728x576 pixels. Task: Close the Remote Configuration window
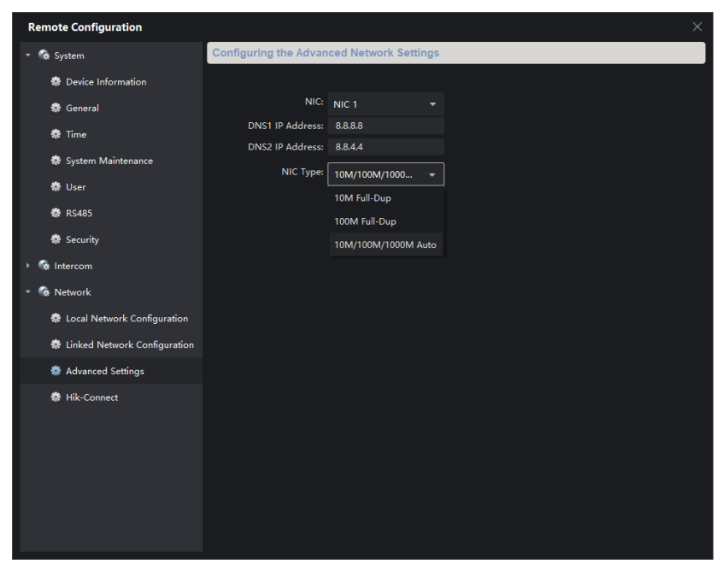pos(697,27)
